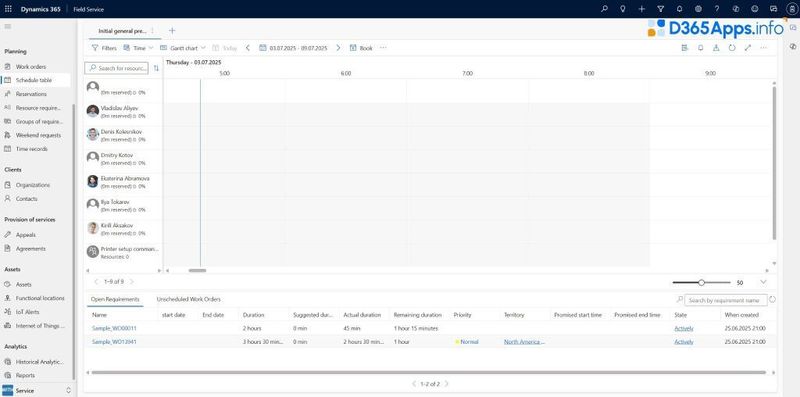
Task: Open the advanced find funnel icon
Action: 660,9
